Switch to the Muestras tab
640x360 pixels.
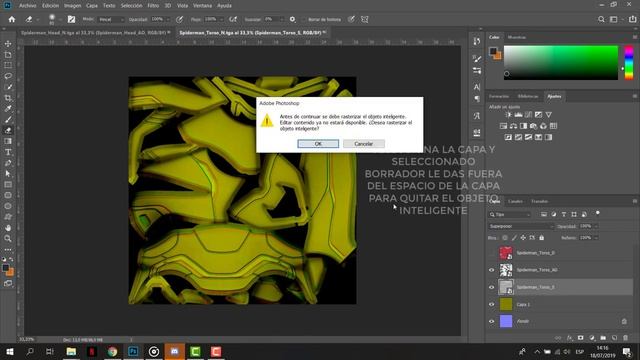[x=516, y=37]
